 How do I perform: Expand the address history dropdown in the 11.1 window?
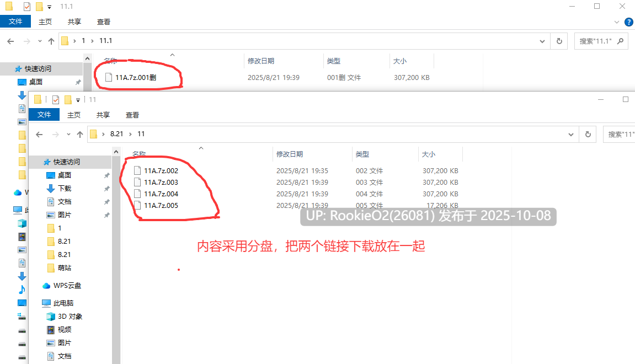click(542, 41)
